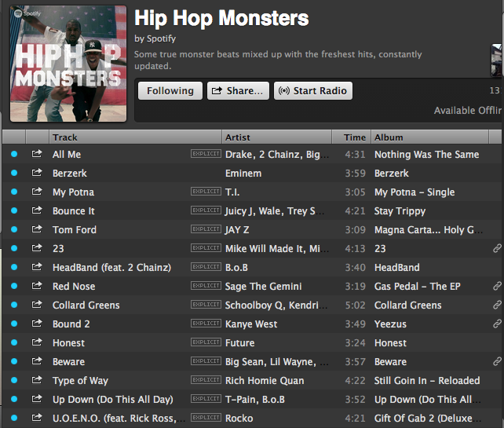The image size is (504, 428).
Task: Click share icon for Tom Ford track
Action: pos(37,229)
